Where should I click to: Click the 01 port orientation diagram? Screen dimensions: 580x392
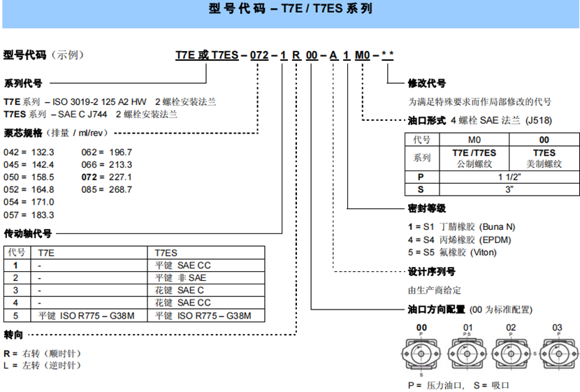point(467,354)
